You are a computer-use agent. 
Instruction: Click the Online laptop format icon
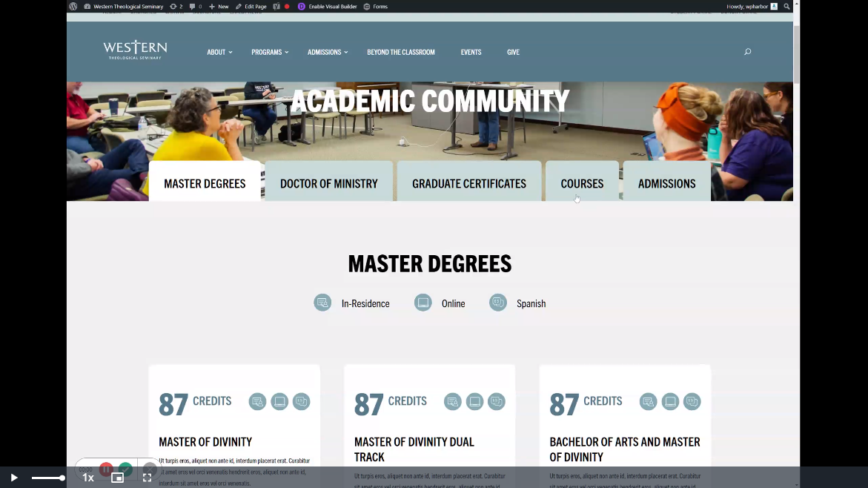click(x=423, y=303)
